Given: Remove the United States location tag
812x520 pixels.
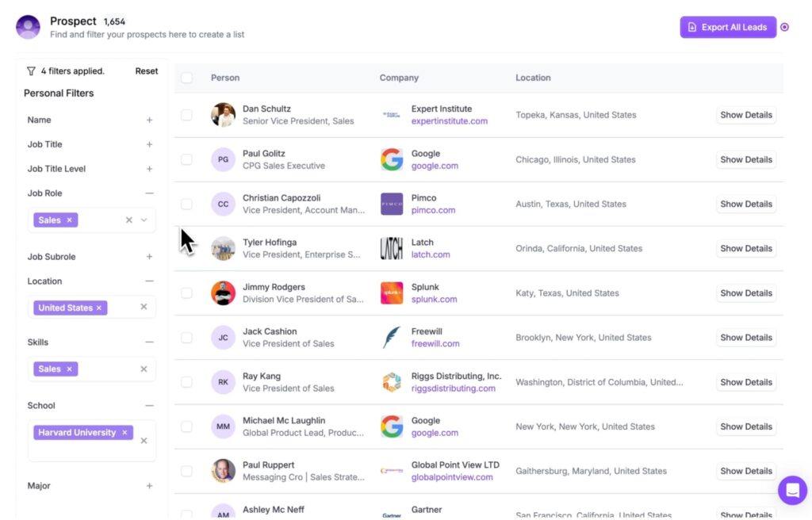Looking at the screenshot, I should click(x=99, y=308).
